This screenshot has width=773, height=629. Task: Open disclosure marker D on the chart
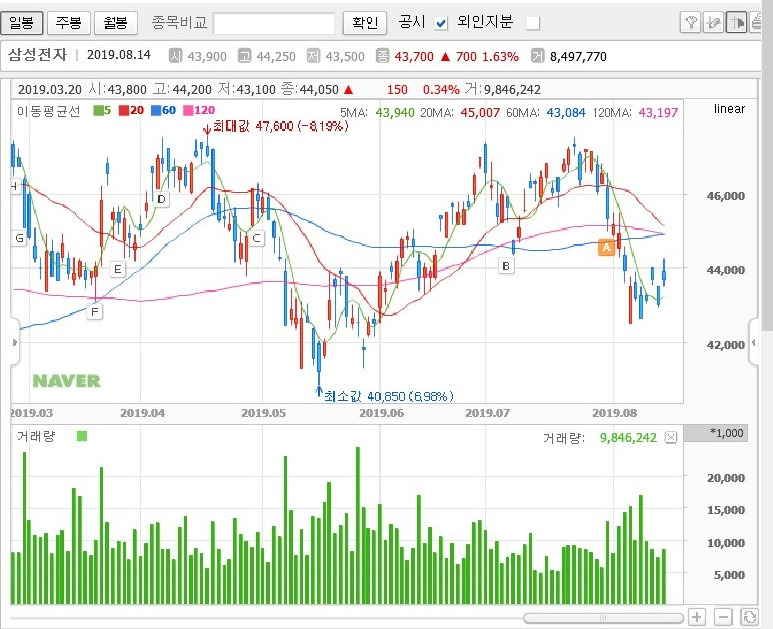161,199
